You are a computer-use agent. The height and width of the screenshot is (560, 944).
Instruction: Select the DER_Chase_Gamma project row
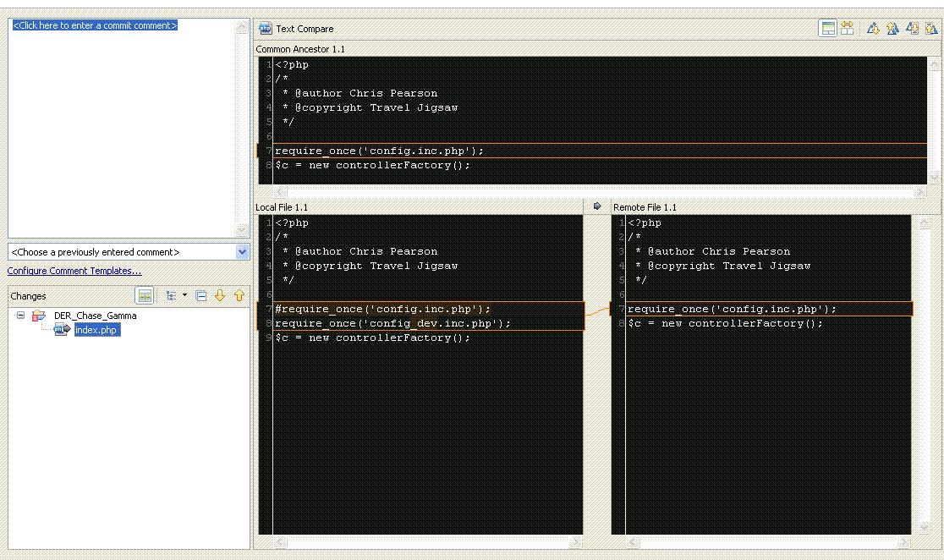tap(95, 316)
